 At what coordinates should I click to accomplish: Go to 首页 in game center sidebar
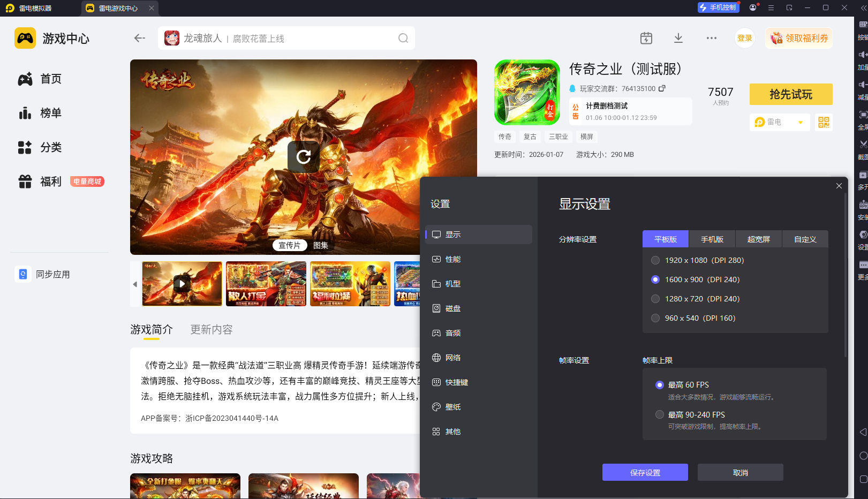coord(40,79)
